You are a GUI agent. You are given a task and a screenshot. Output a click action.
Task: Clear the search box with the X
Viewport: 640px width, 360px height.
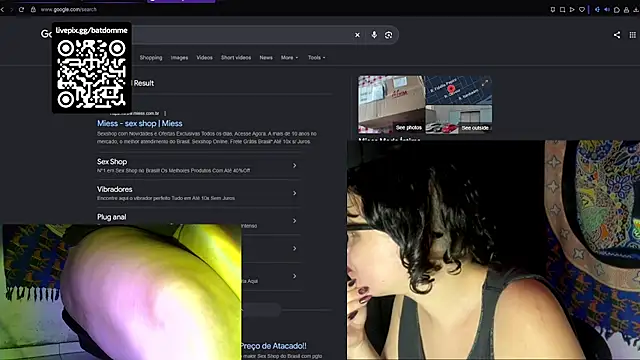tap(357, 35)
